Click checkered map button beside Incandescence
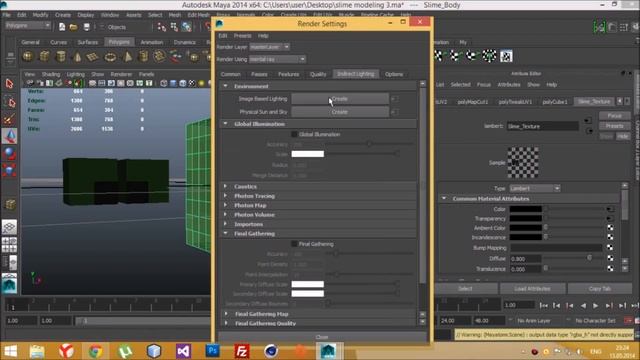This screenshot has width=640, height=360. point(610,237)
